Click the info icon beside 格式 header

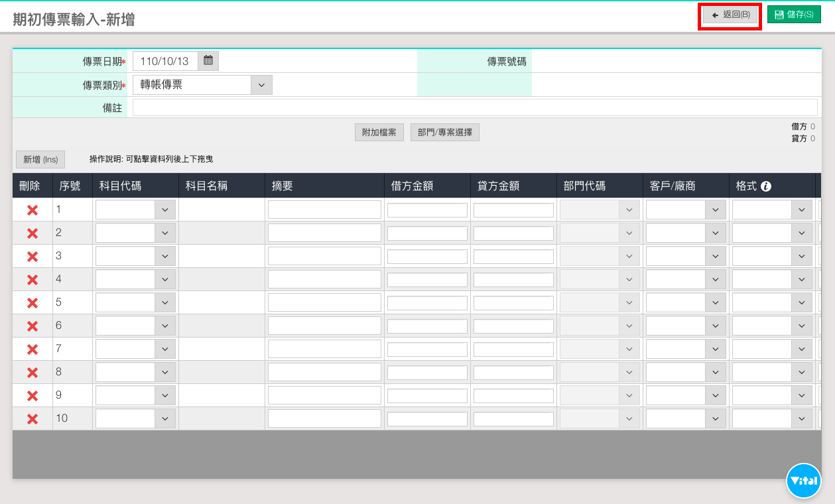coord(766,186)
